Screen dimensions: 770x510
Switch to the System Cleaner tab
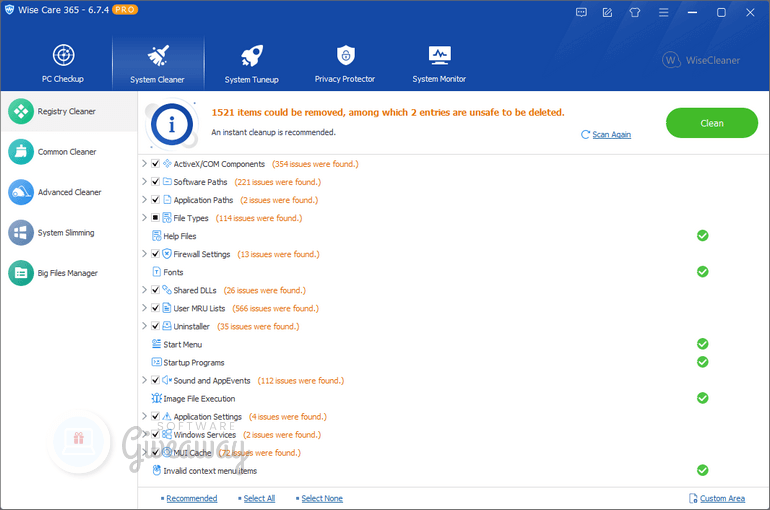(157, 63)
